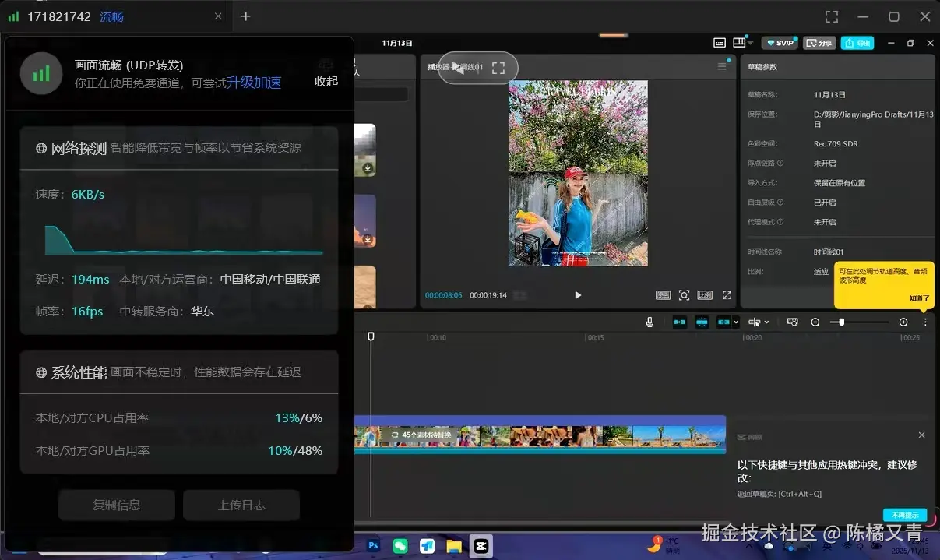
Task: Select the video clip on timeline track
Action: coord(540,434)
